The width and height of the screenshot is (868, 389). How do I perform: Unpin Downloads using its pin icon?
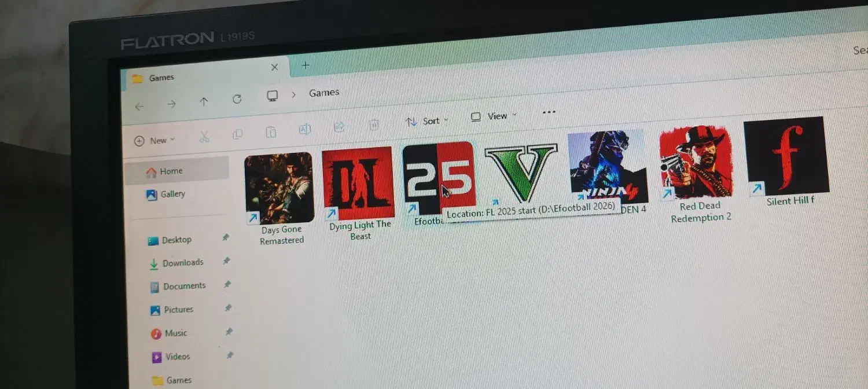coord(226,261)
